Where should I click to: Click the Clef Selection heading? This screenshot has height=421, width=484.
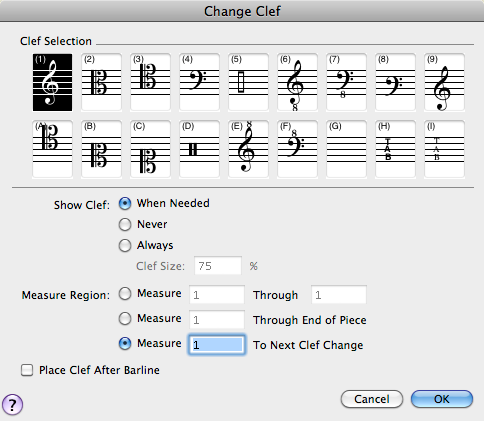point(56,41)
